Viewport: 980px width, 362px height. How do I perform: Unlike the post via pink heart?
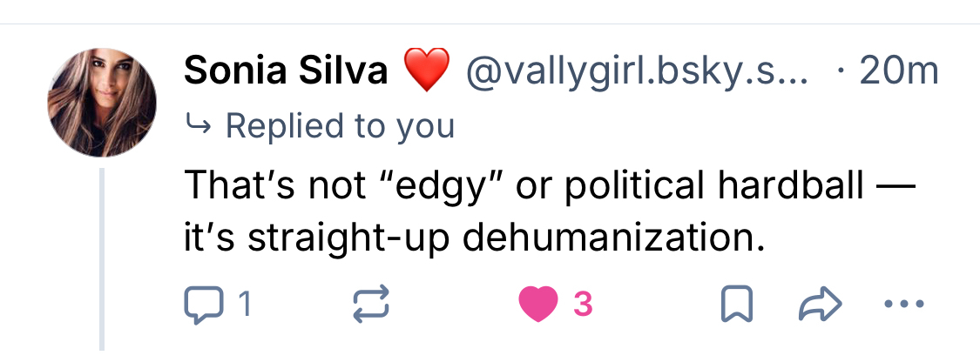pos(536,304)
